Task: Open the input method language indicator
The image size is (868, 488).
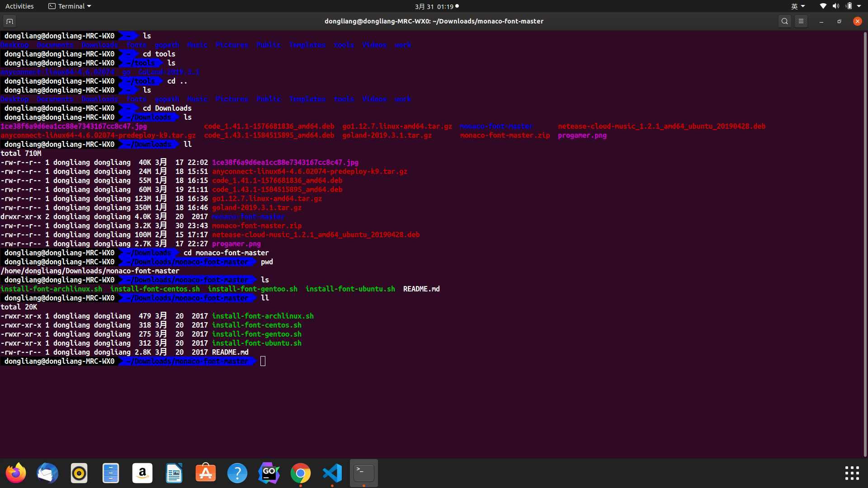Action: click(x=797, y=6)
